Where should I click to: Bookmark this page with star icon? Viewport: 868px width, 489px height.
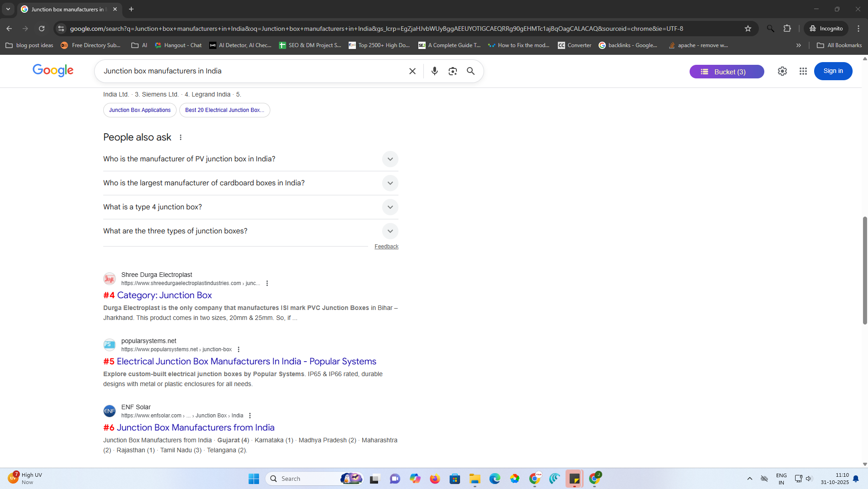pos(748,29)
